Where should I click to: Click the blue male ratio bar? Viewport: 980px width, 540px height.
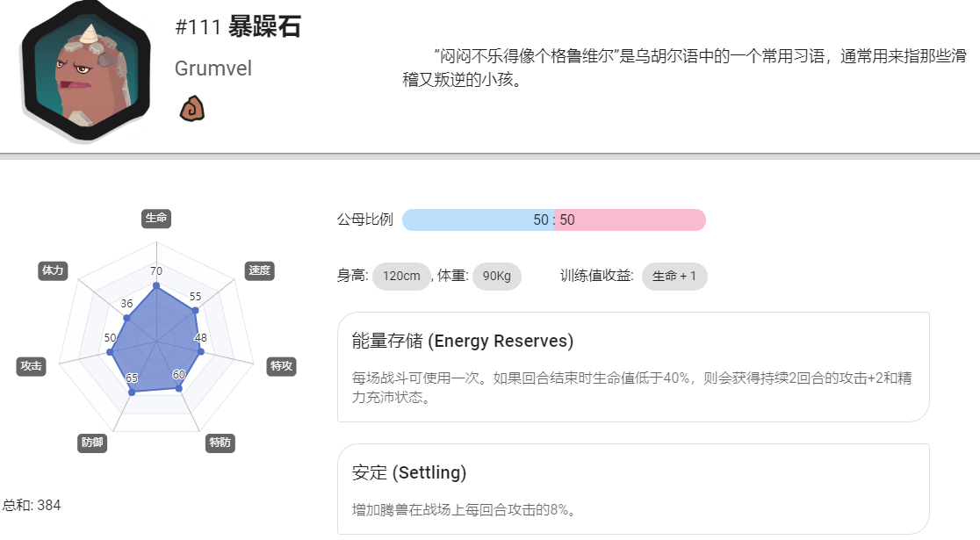(x=478, y=220)
